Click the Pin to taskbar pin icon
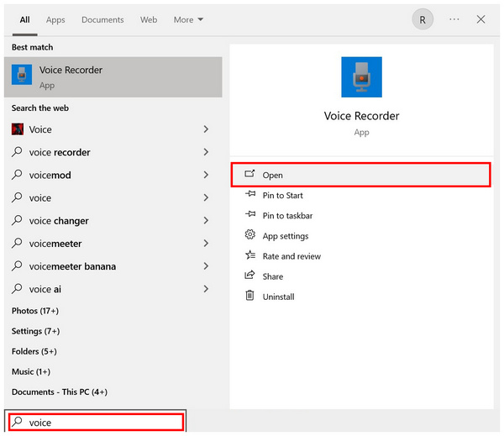The height and width of the screenshot is (436, 504). pyautogui.click(x=250, y=214)
